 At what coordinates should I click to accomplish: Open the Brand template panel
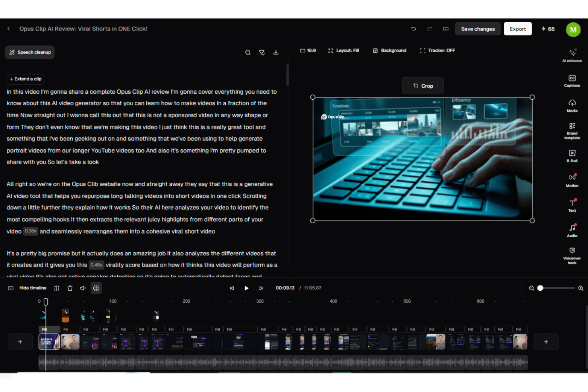click(572, 131)
